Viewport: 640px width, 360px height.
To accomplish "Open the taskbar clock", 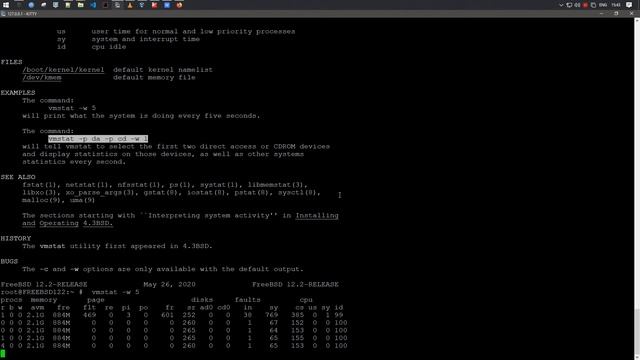I will [x=616, y=5].
